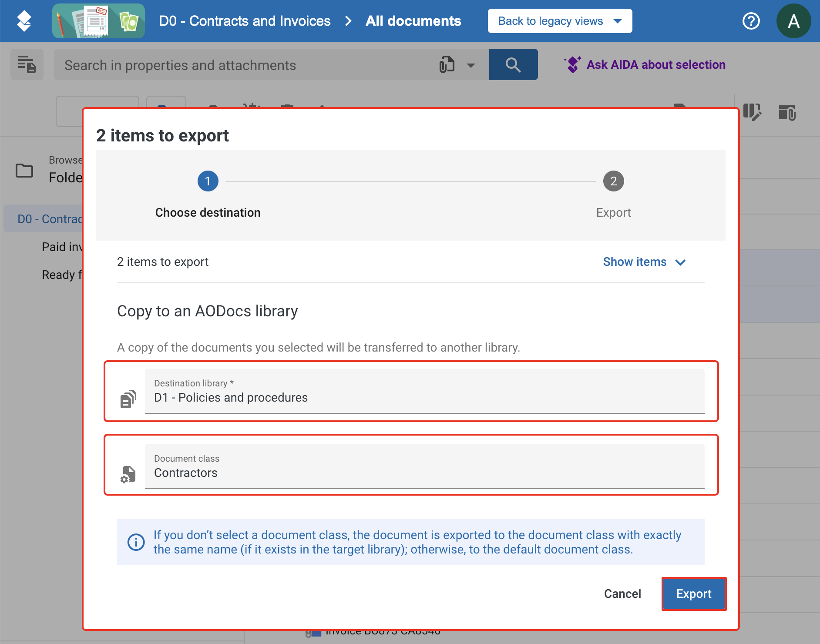Click the destination library icon
The height and width of the screenshot is (644, 820).
(128, 399)
